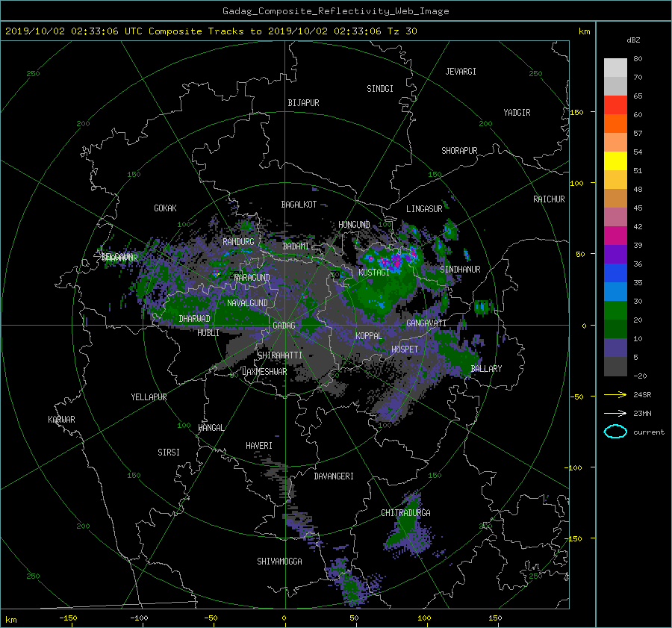672x628 pixels.
Task: Click the RAICHUR city label
Action: (549, 199)
